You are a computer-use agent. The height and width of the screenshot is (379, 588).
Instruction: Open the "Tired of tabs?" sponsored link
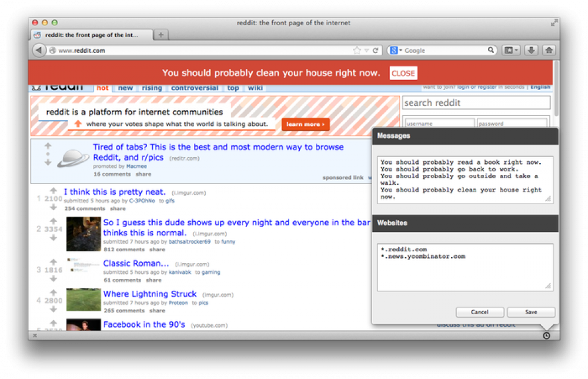pyautogui.click(x=218, y=152)
